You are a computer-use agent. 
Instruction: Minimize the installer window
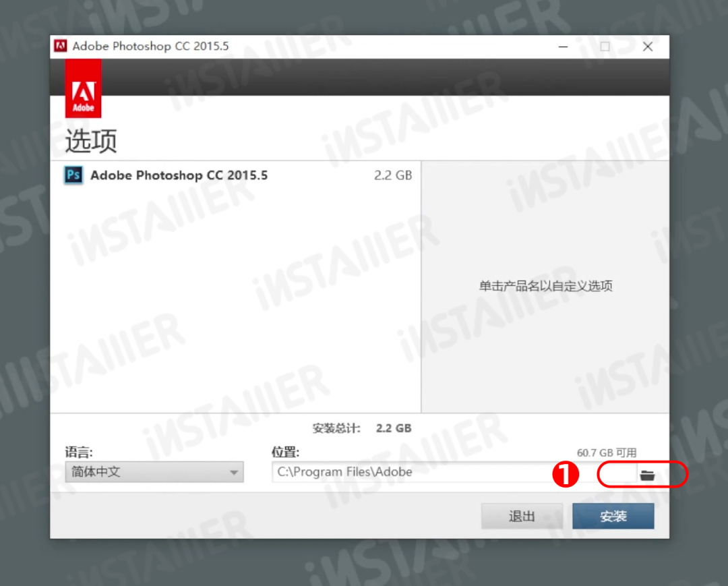tap(563, 47)
